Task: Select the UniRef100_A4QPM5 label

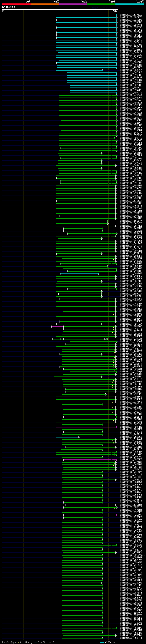Action: click(x=131, y=228)
